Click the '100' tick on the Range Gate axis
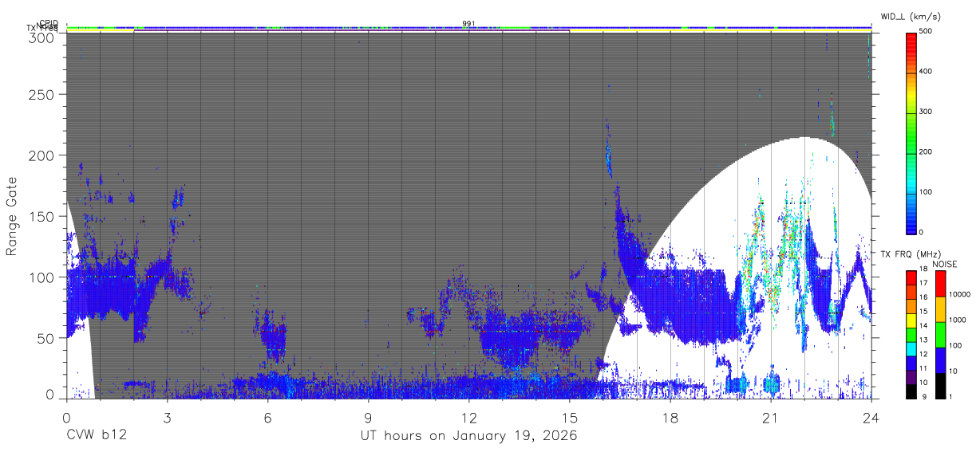The width and height of the screenshot is (980, 452). (41, 277)
